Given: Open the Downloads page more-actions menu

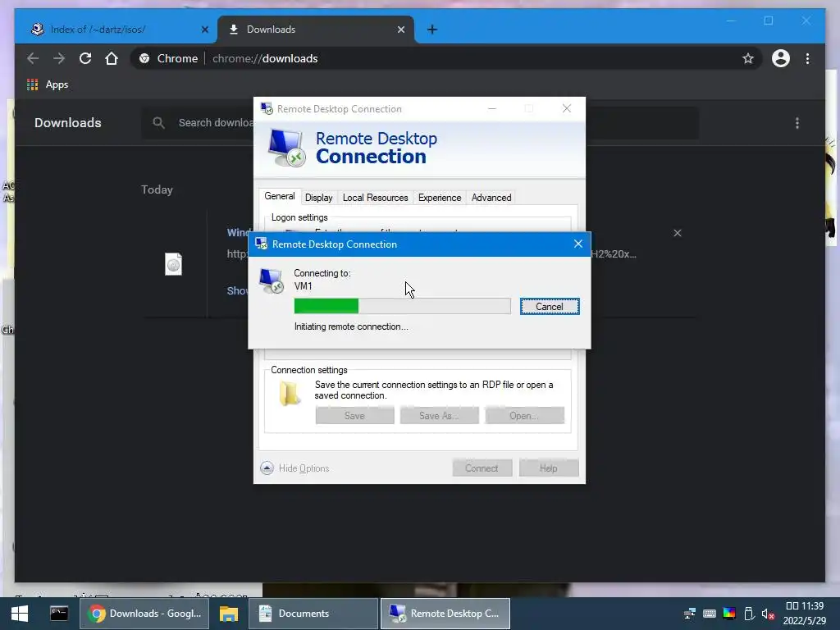Looking at the screenshot, I should (797, 123).
